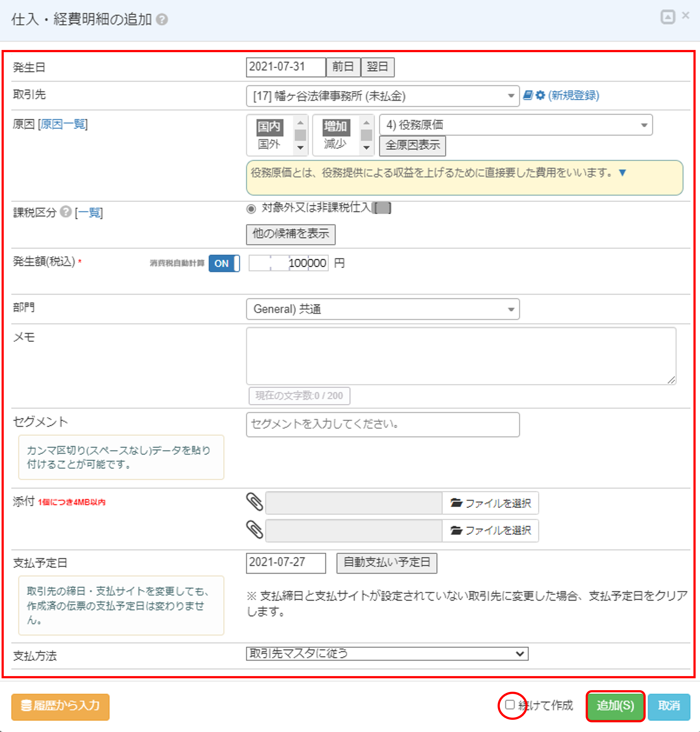Open the 部門 dropdown showing General 共通
Viewport: 700px width, 732px height.
pos(383,309)
